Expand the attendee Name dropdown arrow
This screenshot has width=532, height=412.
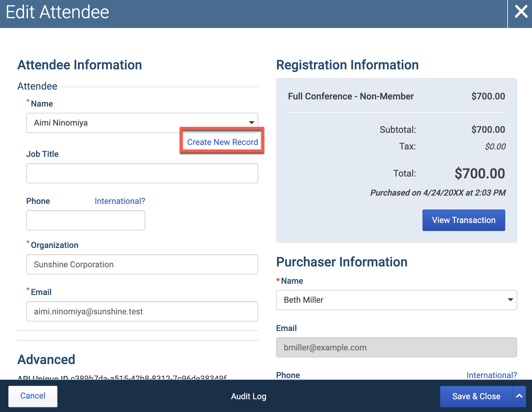[x=251, y=123]
